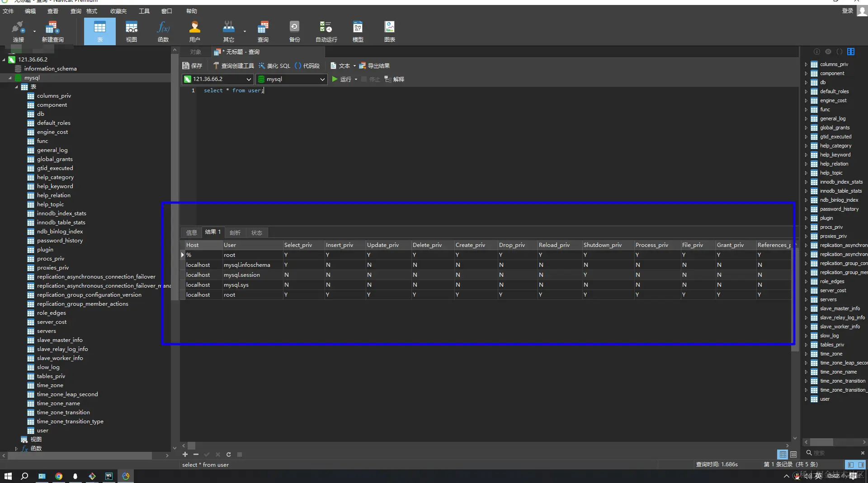The width and height of the screenshot is (868, 483).
Task: Click the WebStorm icon in the taskbar
Action: [109, 476]
